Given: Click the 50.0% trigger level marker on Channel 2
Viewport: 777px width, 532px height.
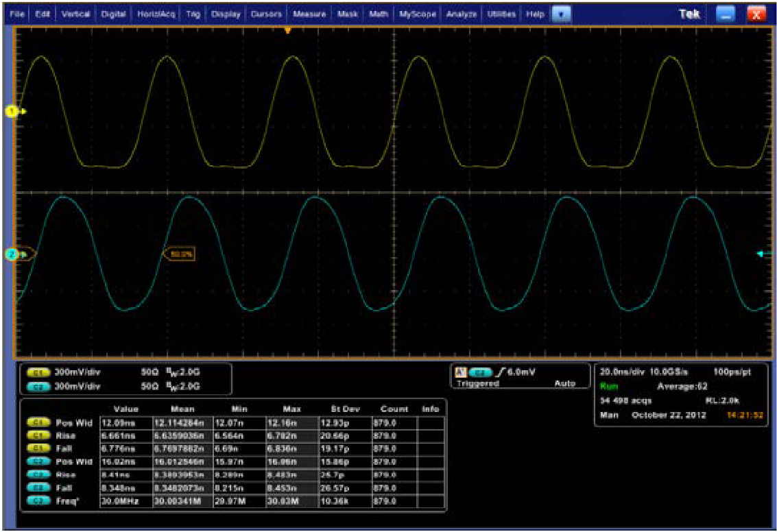Looking at the screenshot, I should [x=182, y=252].
